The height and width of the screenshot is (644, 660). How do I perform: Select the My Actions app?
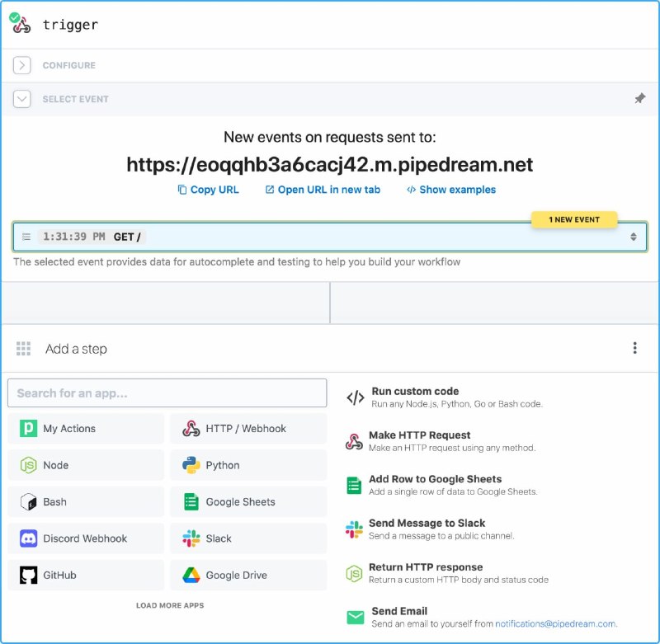pos(86,429)
